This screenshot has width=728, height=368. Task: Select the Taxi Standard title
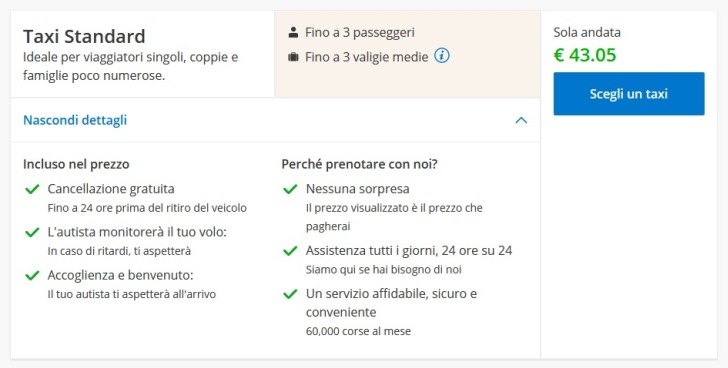click(84, 36)
